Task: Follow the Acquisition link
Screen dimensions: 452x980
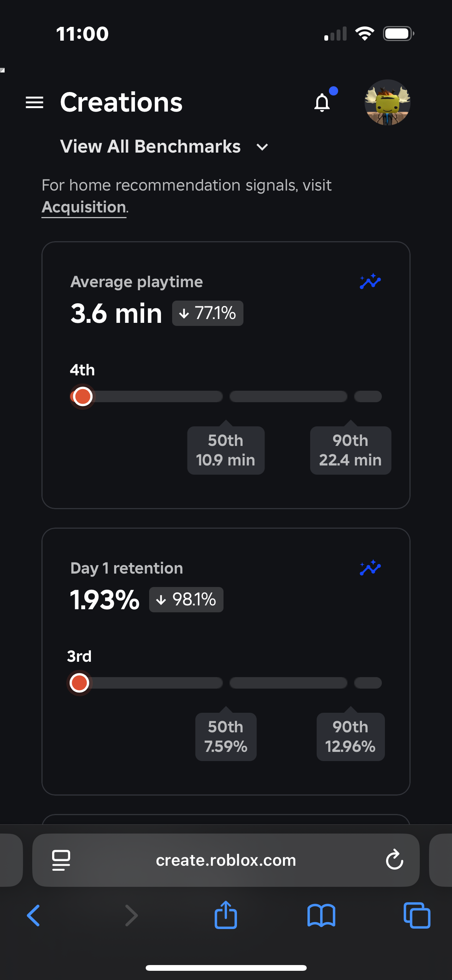Action: coord(84,207)
